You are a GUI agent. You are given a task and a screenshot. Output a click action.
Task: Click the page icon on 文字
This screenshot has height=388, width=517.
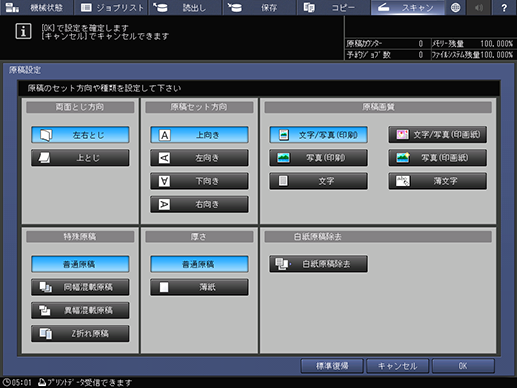point(283,181)
